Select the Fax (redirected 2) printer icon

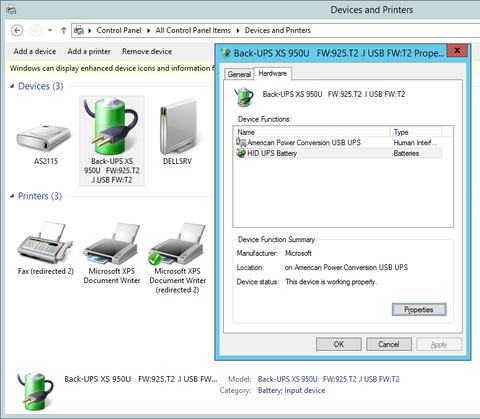click(45, 242)
